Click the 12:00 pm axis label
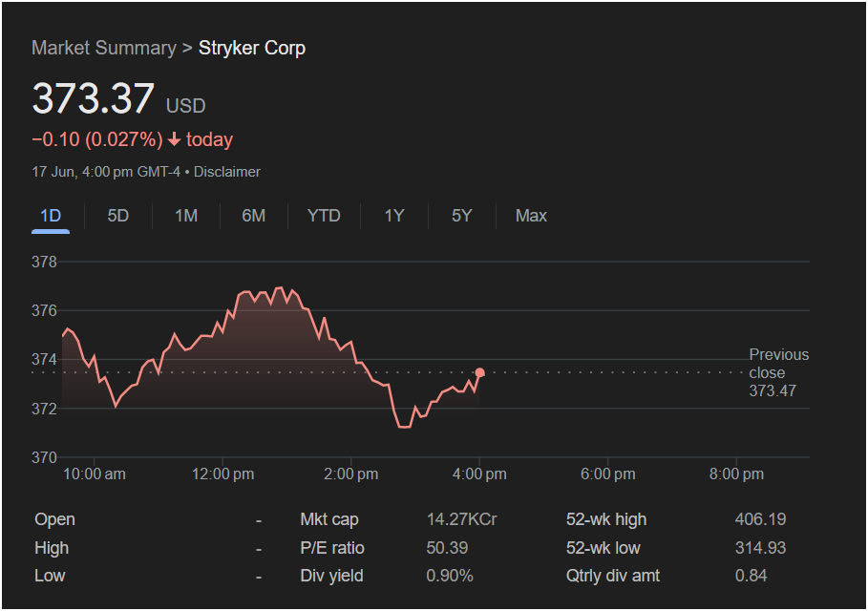This screenshot has height=611, width=868. [x=223, y=474]
